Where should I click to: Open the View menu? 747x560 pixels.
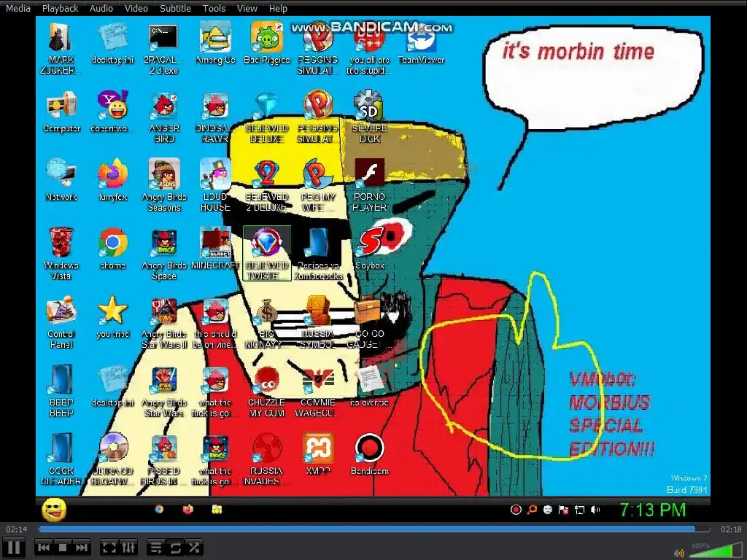click(x=247, y=8)
